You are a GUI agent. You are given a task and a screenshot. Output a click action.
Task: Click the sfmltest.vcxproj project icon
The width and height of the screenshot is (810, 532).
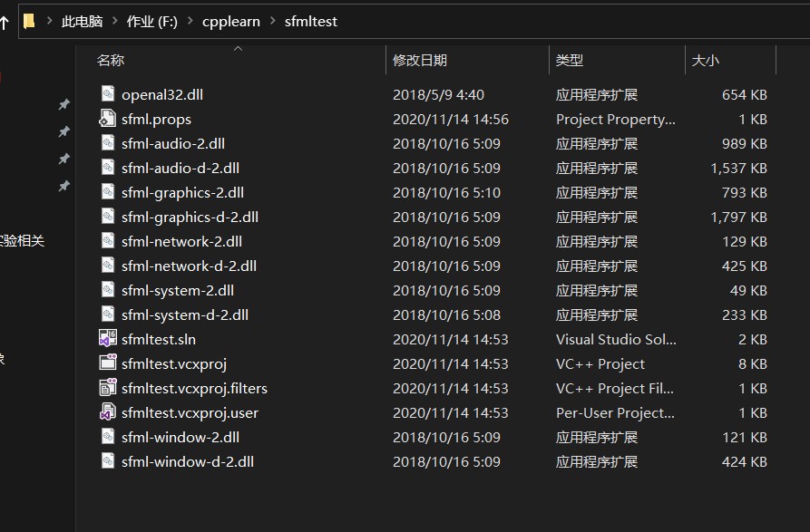click(x=107, y=363)
